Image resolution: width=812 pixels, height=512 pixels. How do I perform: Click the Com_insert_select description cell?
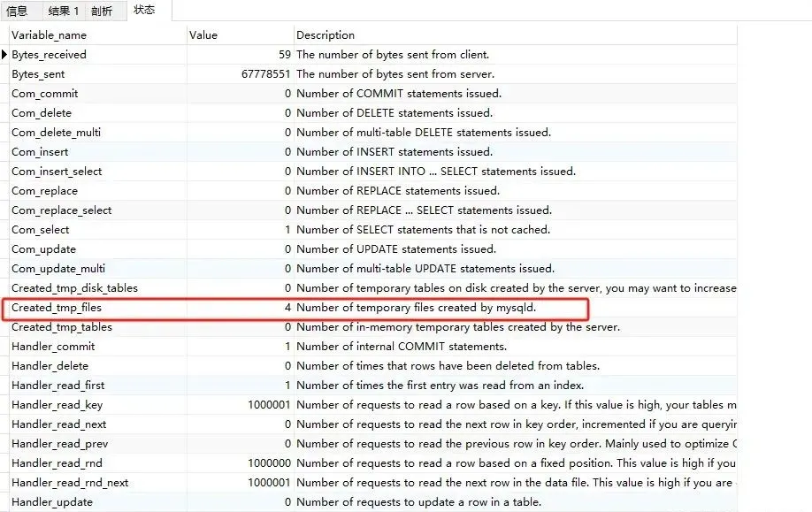(436, 172)
